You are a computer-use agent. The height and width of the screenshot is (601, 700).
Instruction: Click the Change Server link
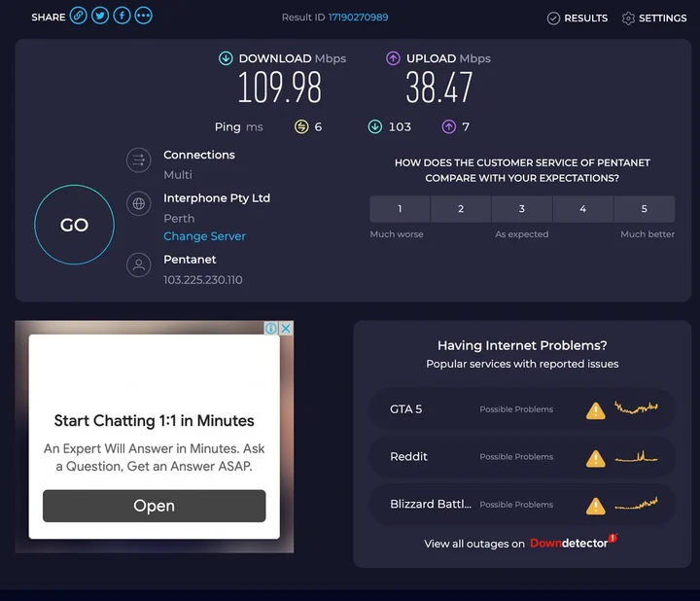pyautogui.click(x=204, y=236)
